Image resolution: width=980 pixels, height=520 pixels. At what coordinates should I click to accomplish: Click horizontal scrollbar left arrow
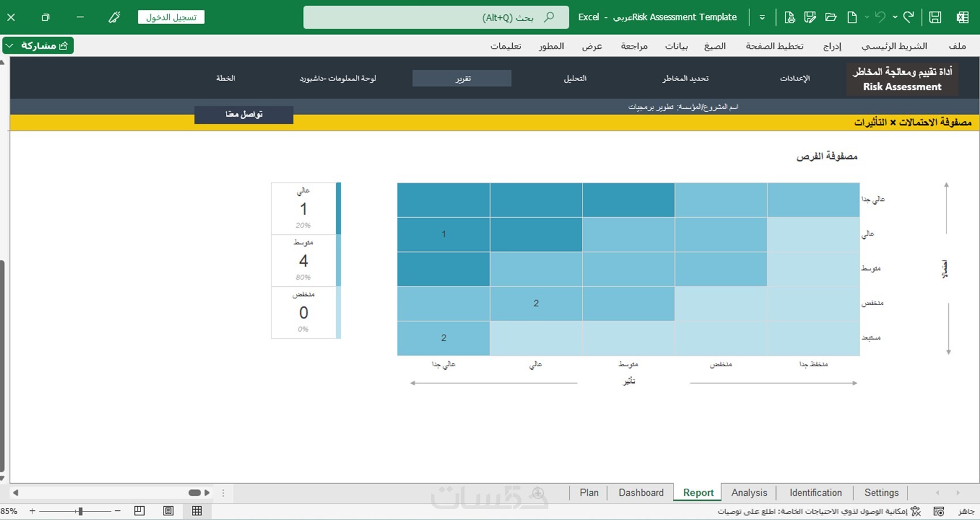(x=16, y=493)
